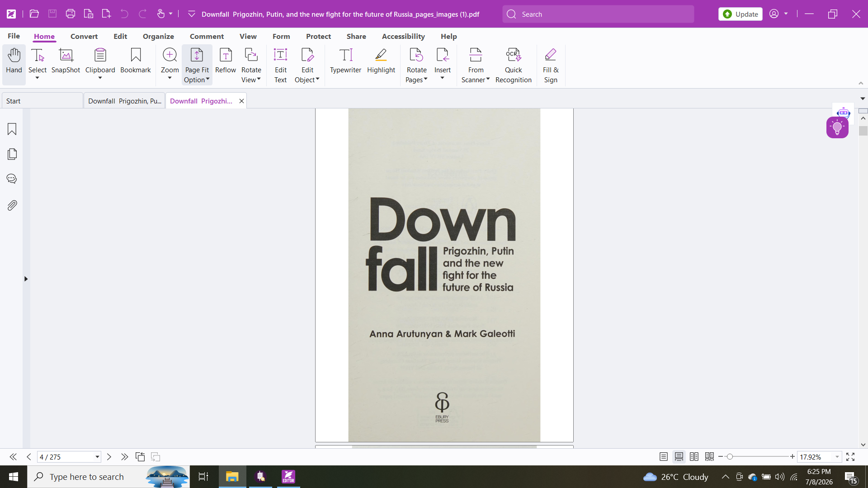Switch to the Organize ribbon tab
The width and height of the screenshot is (868, 488).
158,36
